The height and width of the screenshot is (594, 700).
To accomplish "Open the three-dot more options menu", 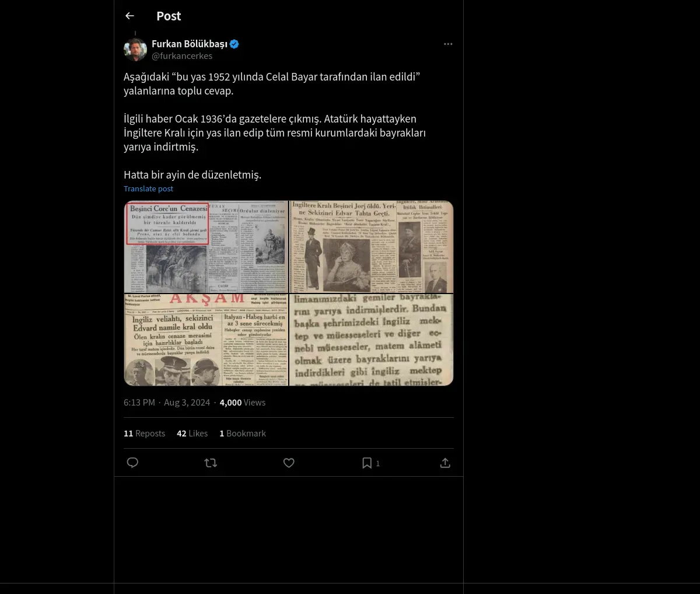I will point(448,44).
